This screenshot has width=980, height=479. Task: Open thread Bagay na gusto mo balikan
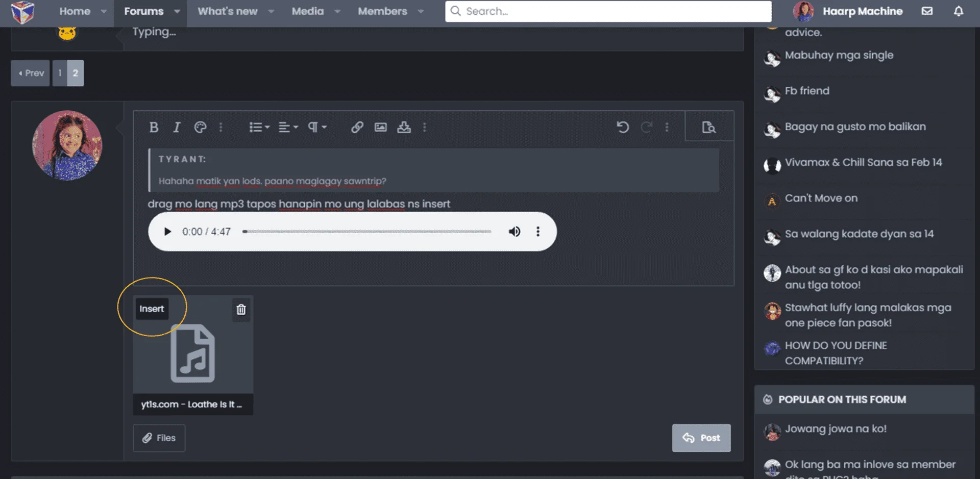pyautogui.click(x=855, y=127)
